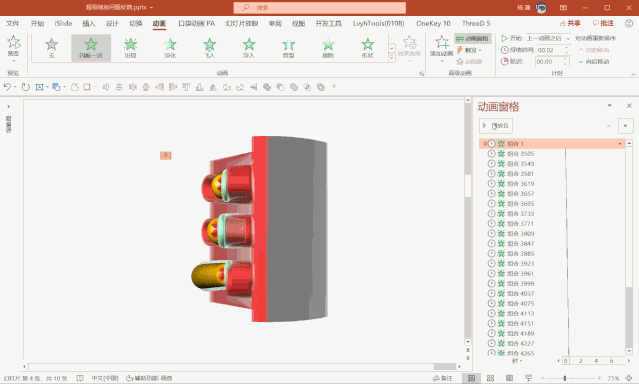Click the search box in title bar

tap(320, 8)
